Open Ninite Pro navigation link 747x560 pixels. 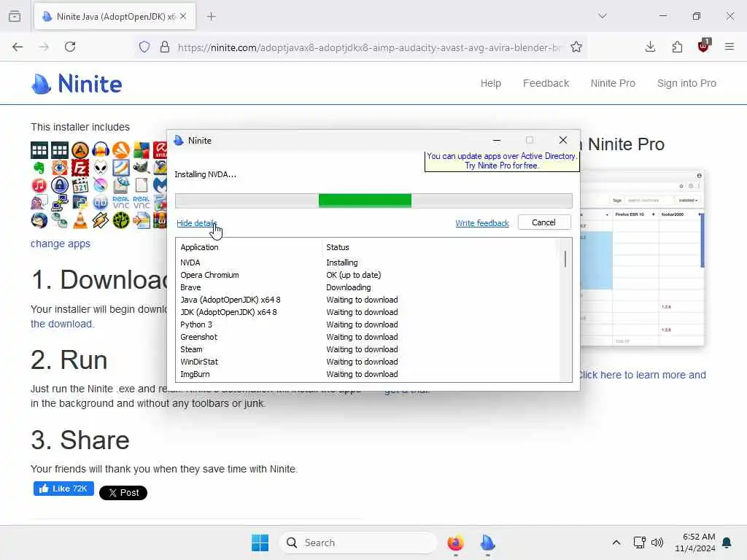pos(613,83)
